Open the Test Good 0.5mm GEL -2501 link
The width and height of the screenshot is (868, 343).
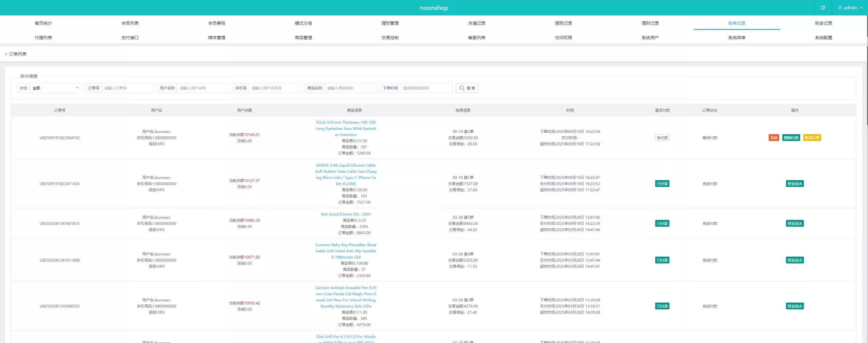click(346, 214)
